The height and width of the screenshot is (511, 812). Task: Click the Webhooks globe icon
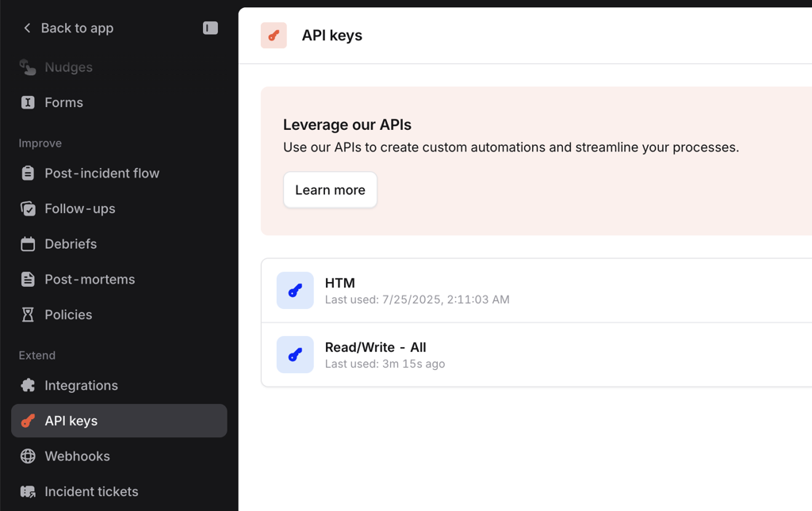pyautogui.click(x=27, y=456)
